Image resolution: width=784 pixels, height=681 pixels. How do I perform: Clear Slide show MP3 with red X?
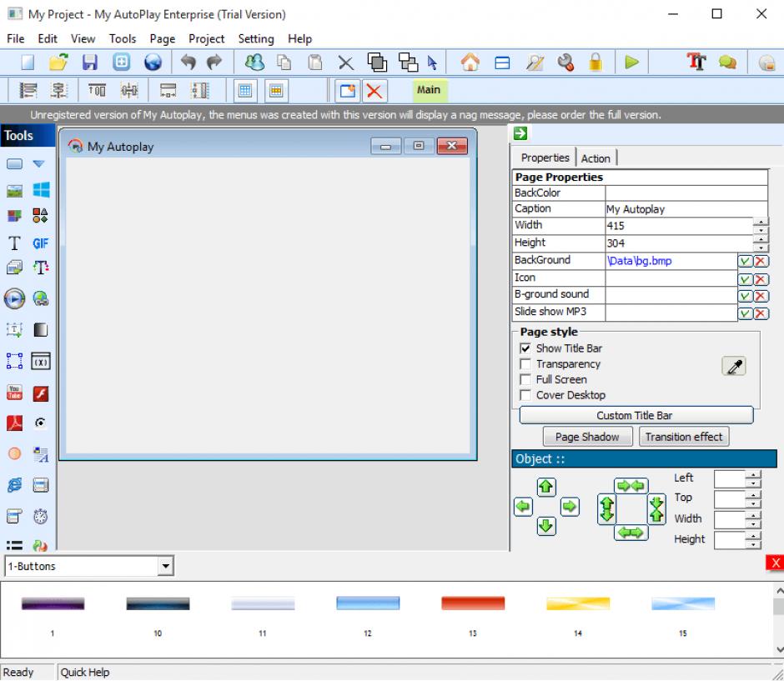(760, 313)
